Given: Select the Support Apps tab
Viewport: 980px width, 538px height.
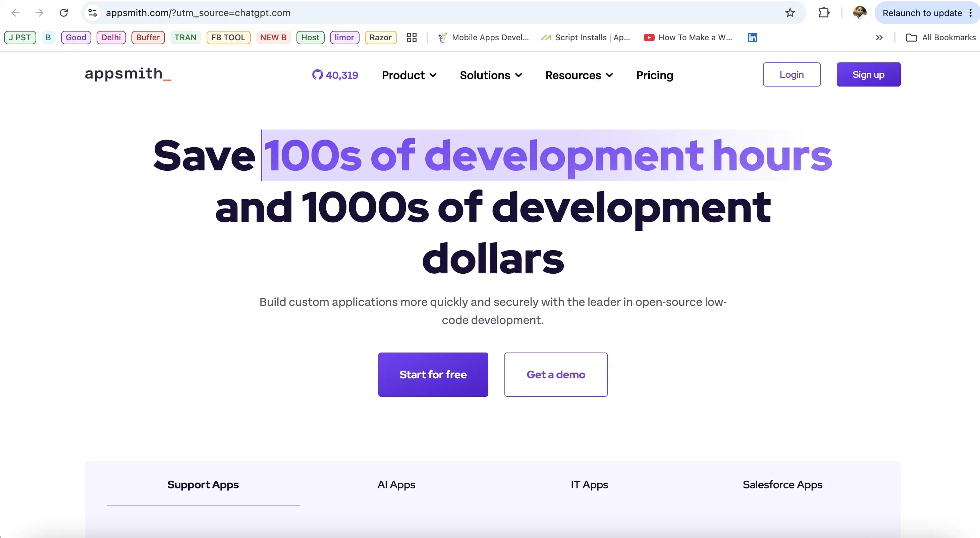Looking at the screenshot, I should (x=203, y=484).
